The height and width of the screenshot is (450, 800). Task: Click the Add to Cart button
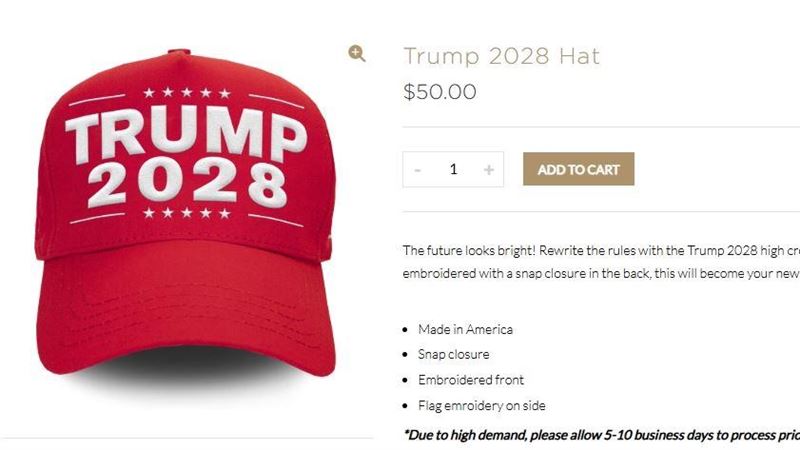pos(579,169)
